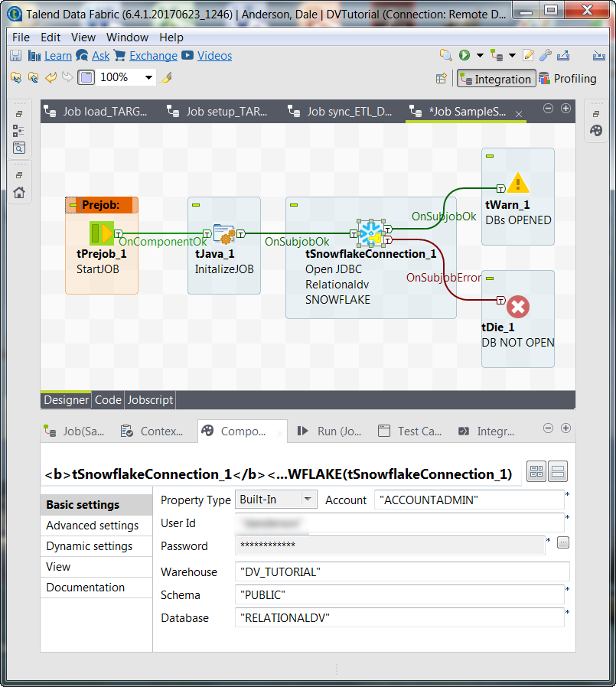Image resolution: width=616 pixels, height=687 pixels.
Task: Click the home icon in left sidebar
Action: click(x=19, y=192)
